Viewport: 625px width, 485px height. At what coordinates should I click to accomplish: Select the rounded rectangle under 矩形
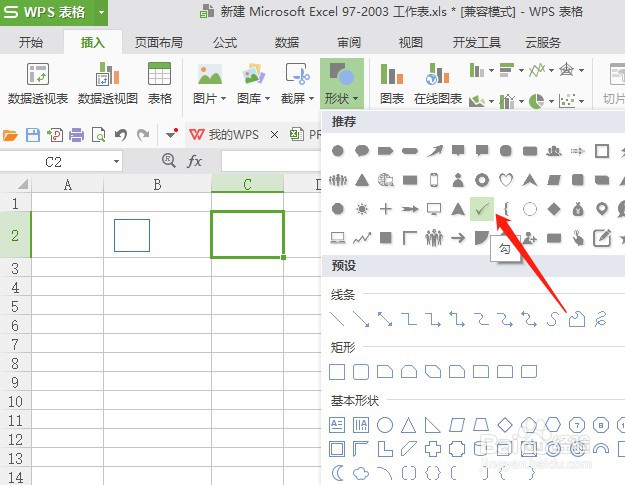pos(361,372)
